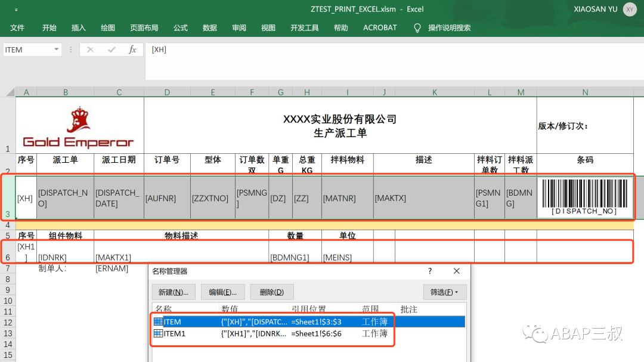Click the title cell 生产派工单

(x=340, y=126)
